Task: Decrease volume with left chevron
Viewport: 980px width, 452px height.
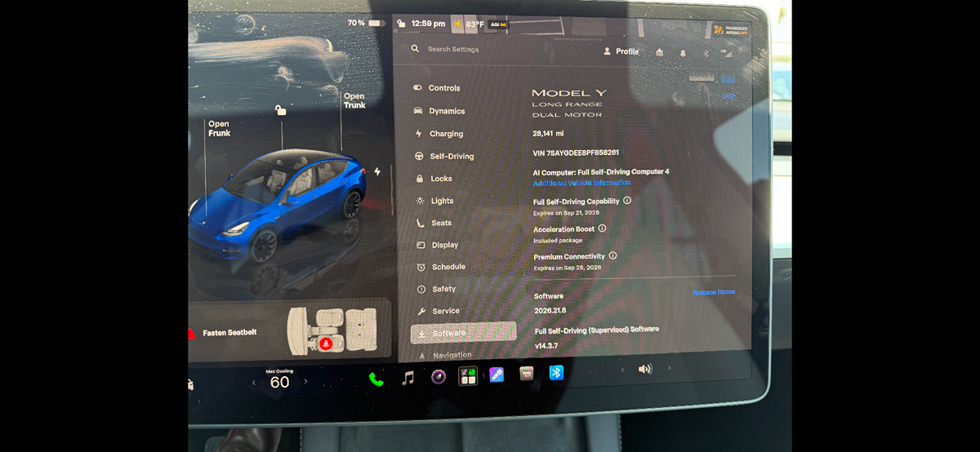Action: (622, 370)
